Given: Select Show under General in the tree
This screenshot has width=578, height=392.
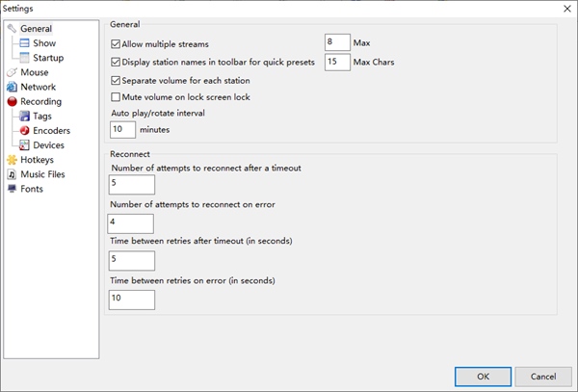Looking at the screenshot, I should coord(44,43).
